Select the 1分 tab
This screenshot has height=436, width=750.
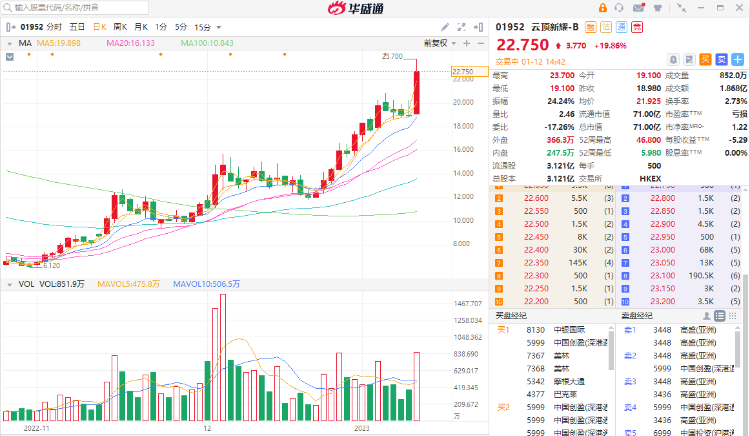pos(161,27)
